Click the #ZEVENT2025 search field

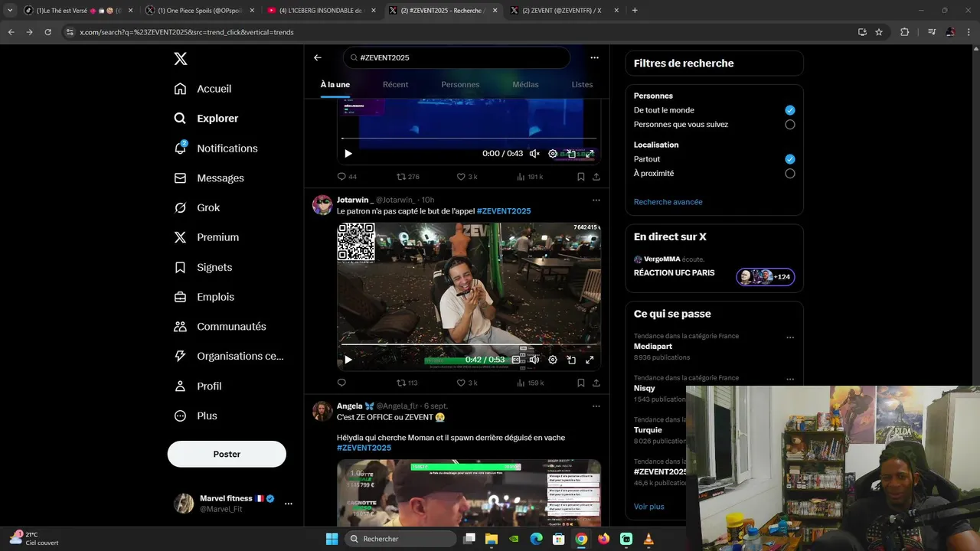457,57
